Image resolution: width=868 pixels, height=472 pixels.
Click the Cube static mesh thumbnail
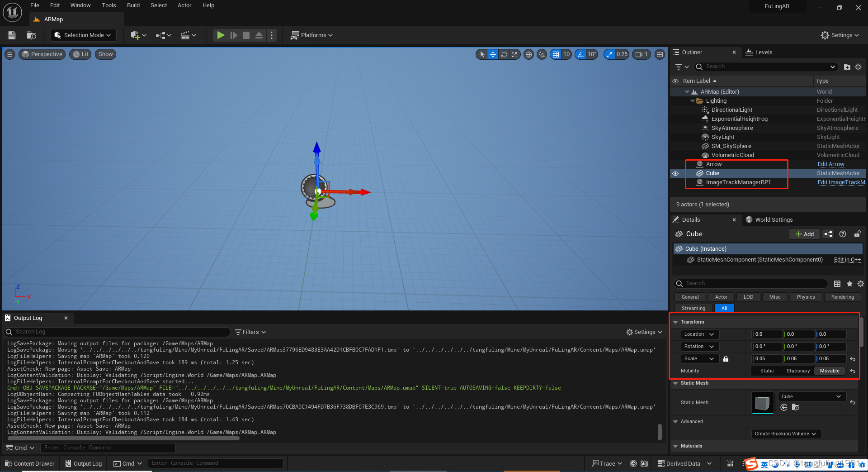pyautogui.click(x=762, y=402)
